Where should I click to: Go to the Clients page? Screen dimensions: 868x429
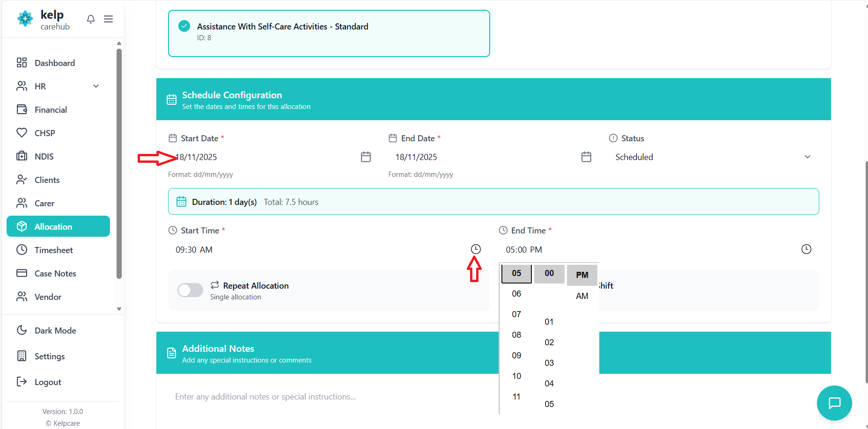click(x=47, y=180)
